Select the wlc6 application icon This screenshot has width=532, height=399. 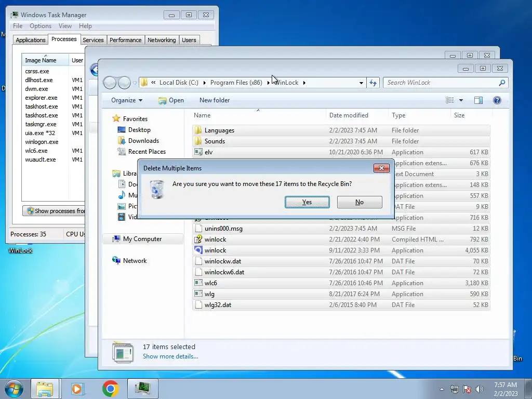[x=198, y=283]
